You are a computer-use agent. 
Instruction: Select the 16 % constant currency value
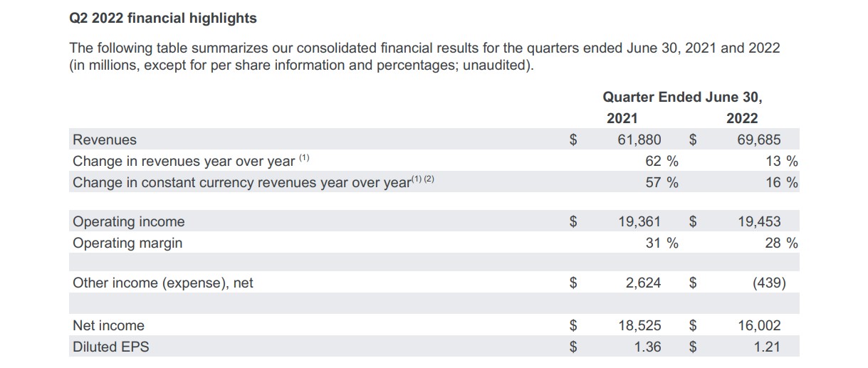click(781, 182)
